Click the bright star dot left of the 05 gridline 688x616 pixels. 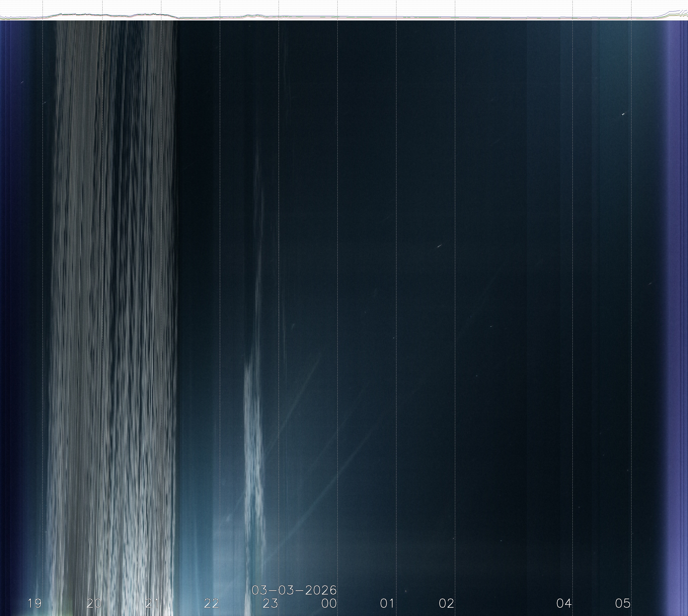tap(623, 114)
